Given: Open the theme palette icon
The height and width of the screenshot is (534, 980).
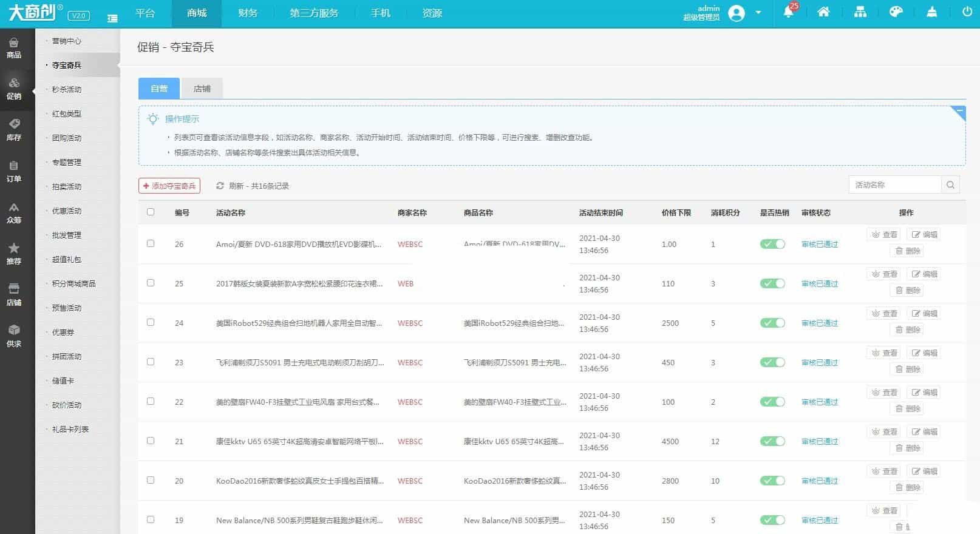Looking at the screenshot, I should click(x=896, y=12).
